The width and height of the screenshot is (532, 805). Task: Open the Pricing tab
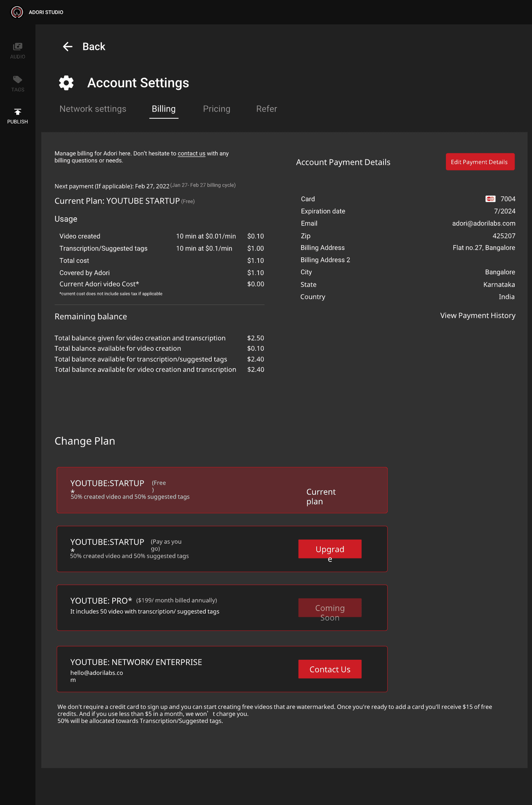[x=216, y=109]
